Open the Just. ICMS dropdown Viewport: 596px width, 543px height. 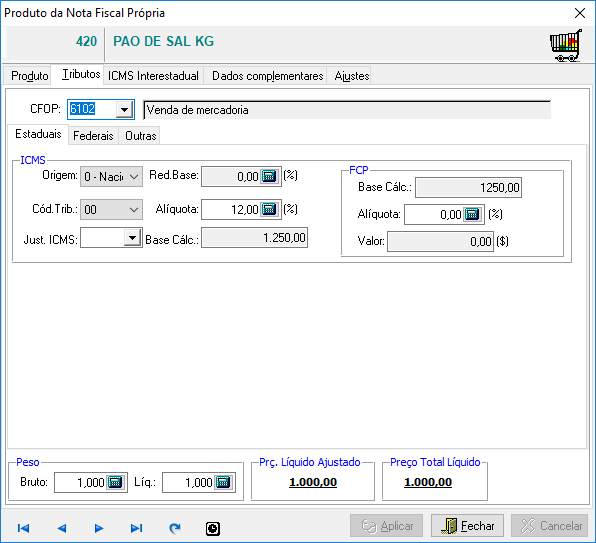tap(132, 238)
